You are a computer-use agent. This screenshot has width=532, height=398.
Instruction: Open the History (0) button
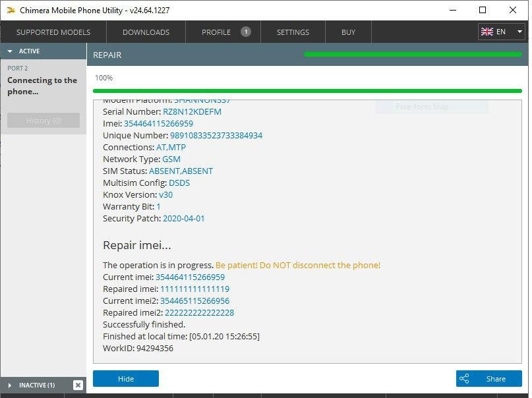[x=44, y=121]
